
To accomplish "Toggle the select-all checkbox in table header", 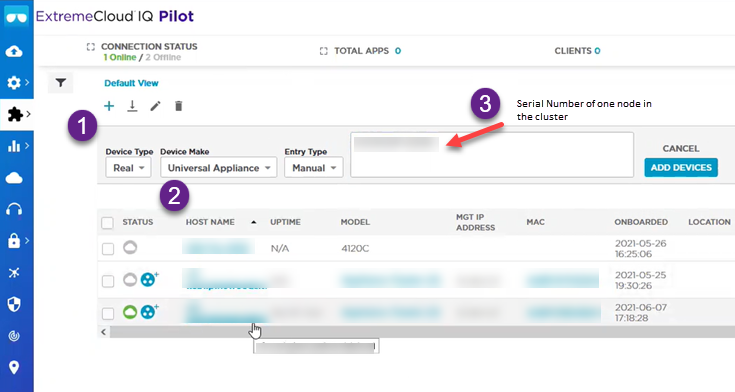I will 107,222.
